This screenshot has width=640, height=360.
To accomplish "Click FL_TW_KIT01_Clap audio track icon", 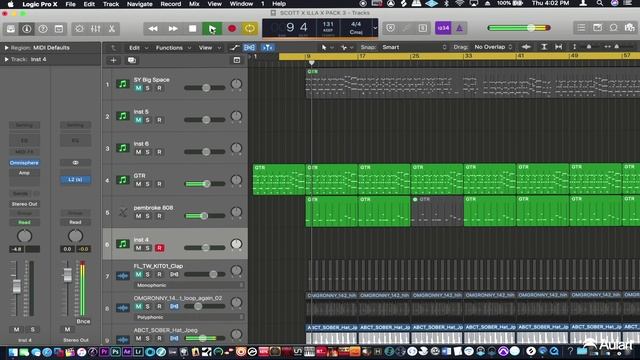I will click(122, 276).
